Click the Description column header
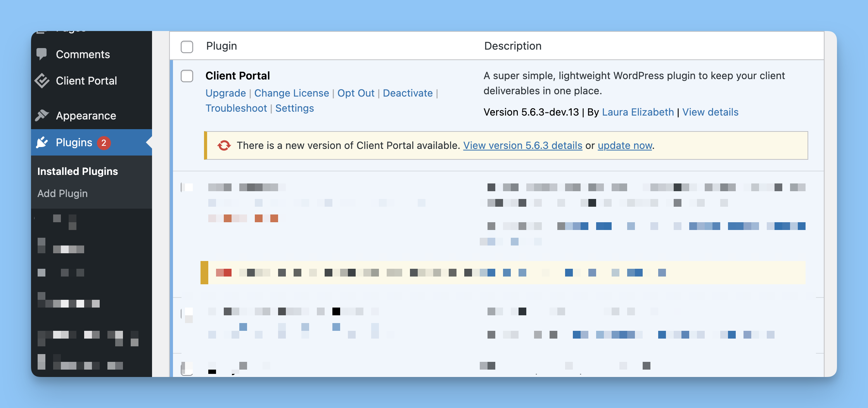Image resolution: width=868 pixels, height=408 pixels. click(x=513, y=46)
